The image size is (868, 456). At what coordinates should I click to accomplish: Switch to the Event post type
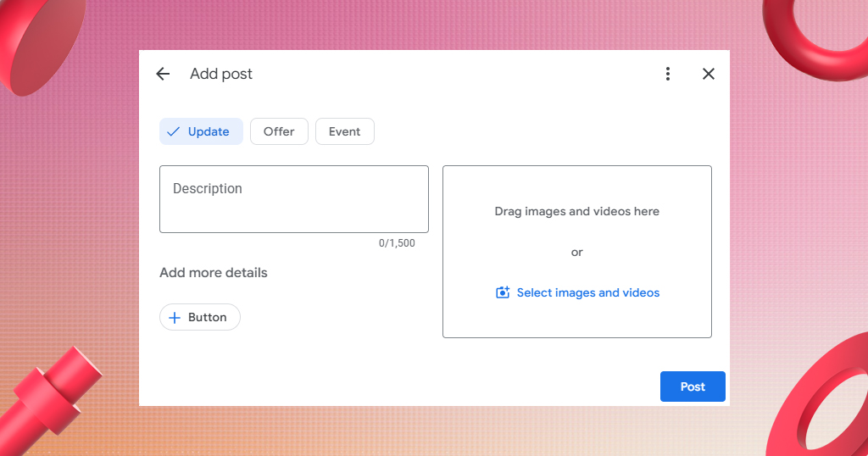click(344, 131)
